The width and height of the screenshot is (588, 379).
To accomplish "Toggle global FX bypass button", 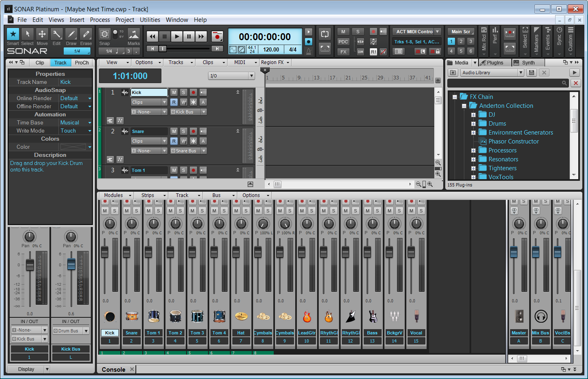I will pos(343,52).
